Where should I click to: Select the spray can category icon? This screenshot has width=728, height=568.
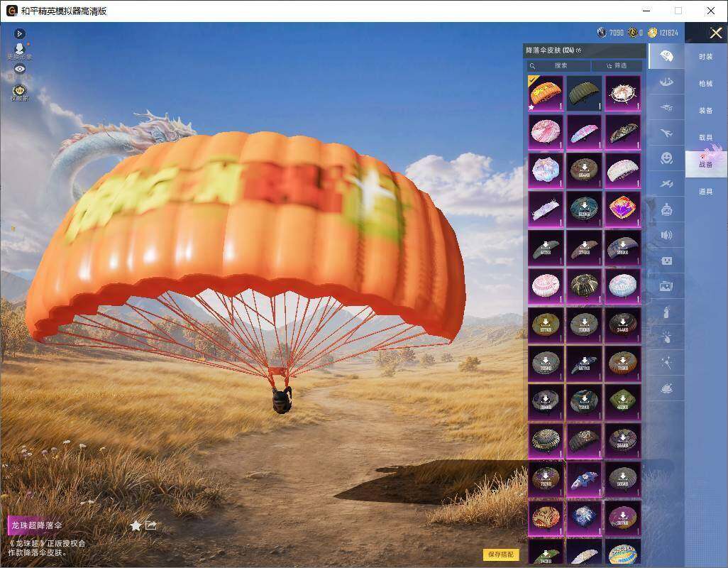(x=666, y=312)
